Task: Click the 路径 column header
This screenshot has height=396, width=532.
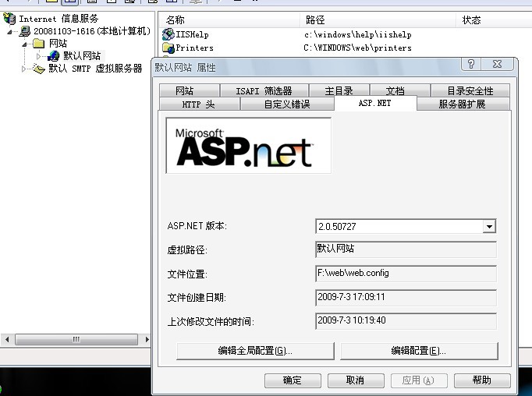Action: coord(316,20)
